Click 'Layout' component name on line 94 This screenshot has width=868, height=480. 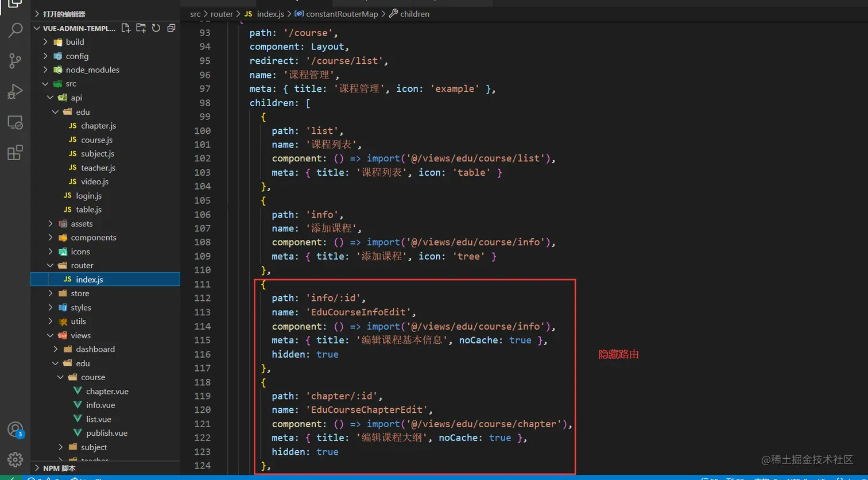coord(328,47)
